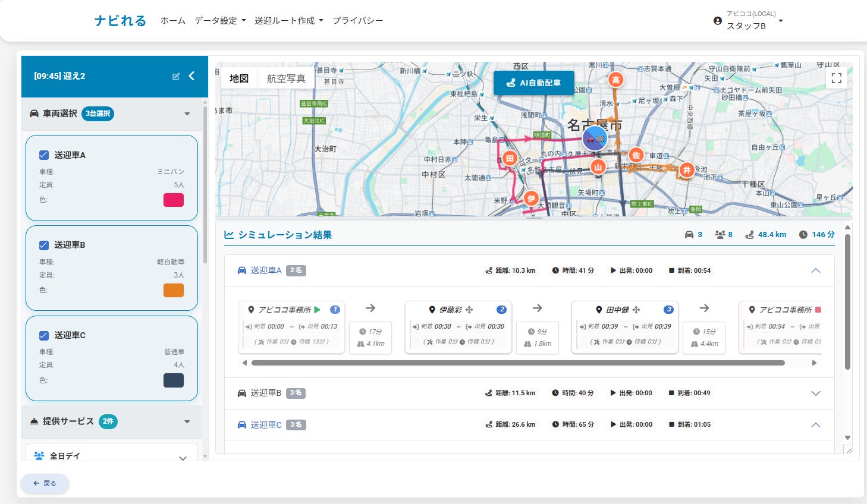Click the 井 waypoint marker on map

[x=687, y=170]
